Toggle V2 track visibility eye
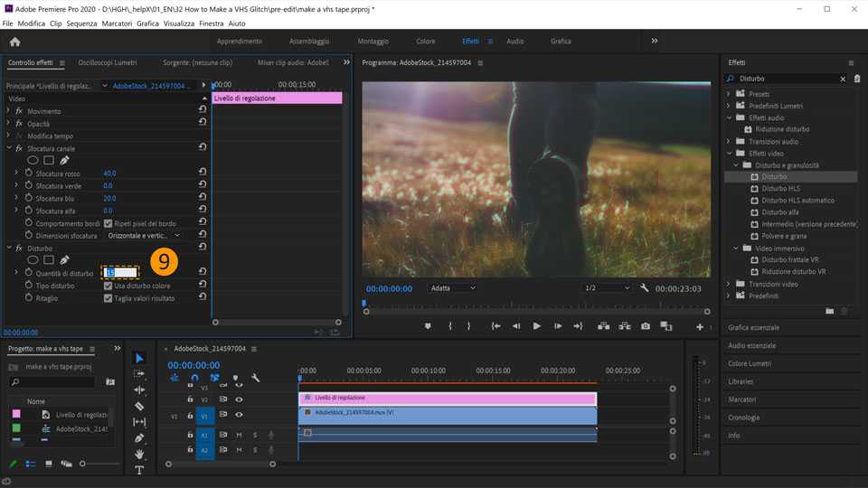This screenshot has height=488, width=868. pos(239,399)
